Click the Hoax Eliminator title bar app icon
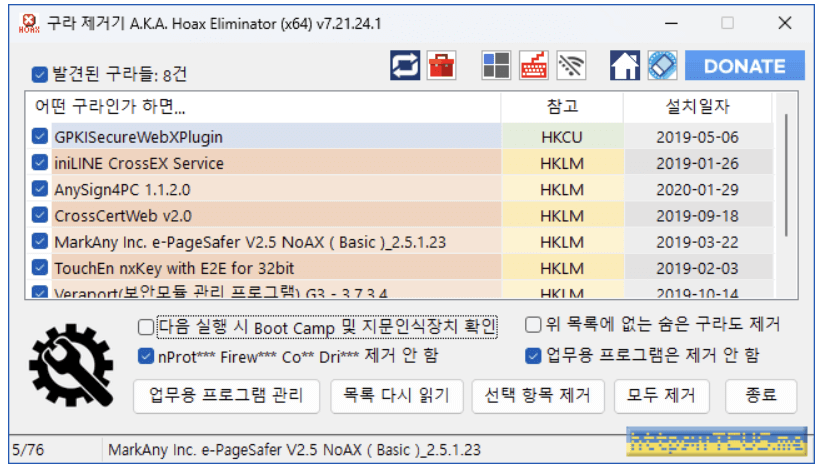821x470 pixels. 29,23
